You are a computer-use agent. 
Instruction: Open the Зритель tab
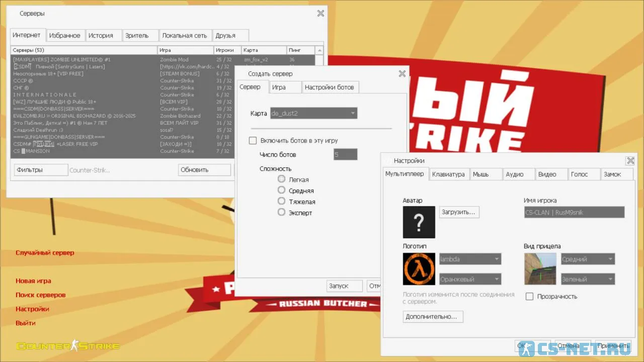click(x=141, y=36)
